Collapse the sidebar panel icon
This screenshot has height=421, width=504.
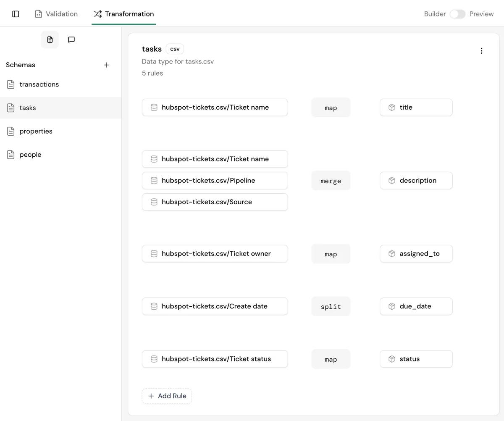(x=16, y=14)
